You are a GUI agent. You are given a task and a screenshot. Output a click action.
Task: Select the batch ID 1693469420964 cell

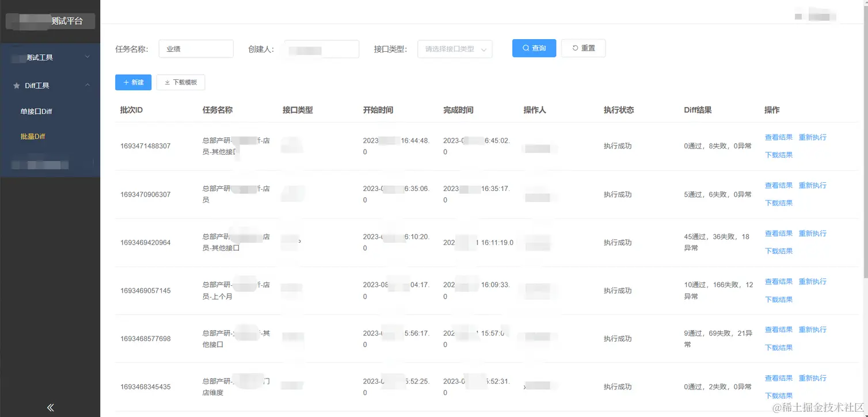click(146, 243)
